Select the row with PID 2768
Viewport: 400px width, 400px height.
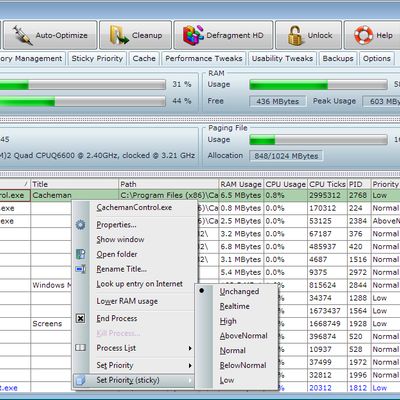point(200,195)
